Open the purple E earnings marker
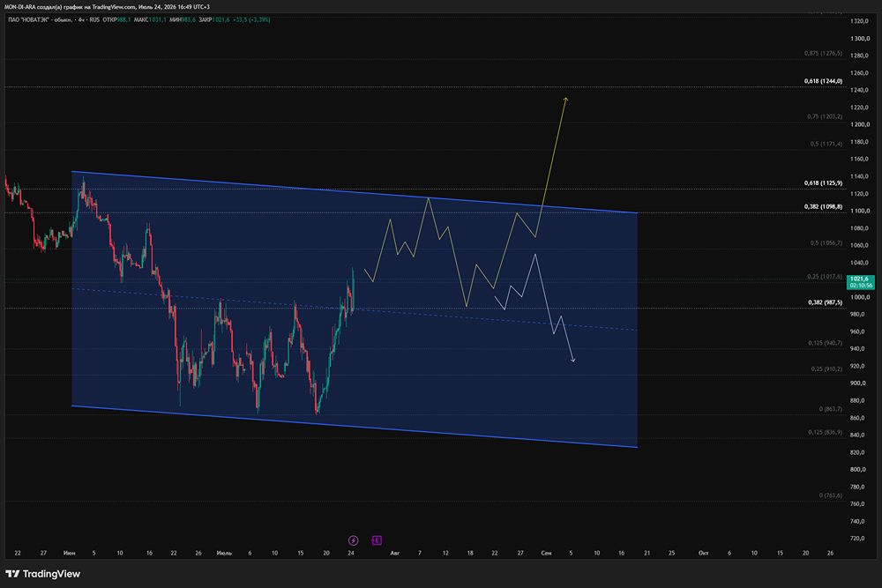This screenshot has height=588, width=882. pos(377,540)
